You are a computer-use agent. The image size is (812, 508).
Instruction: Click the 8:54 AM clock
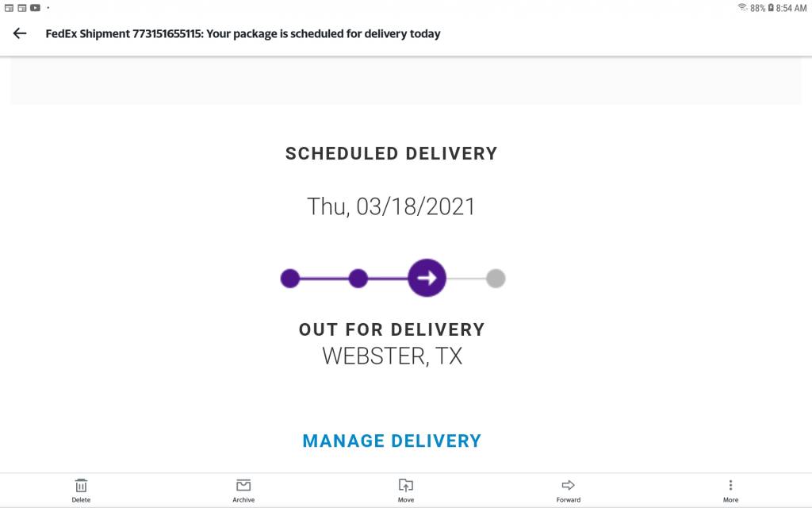(791, 8)
